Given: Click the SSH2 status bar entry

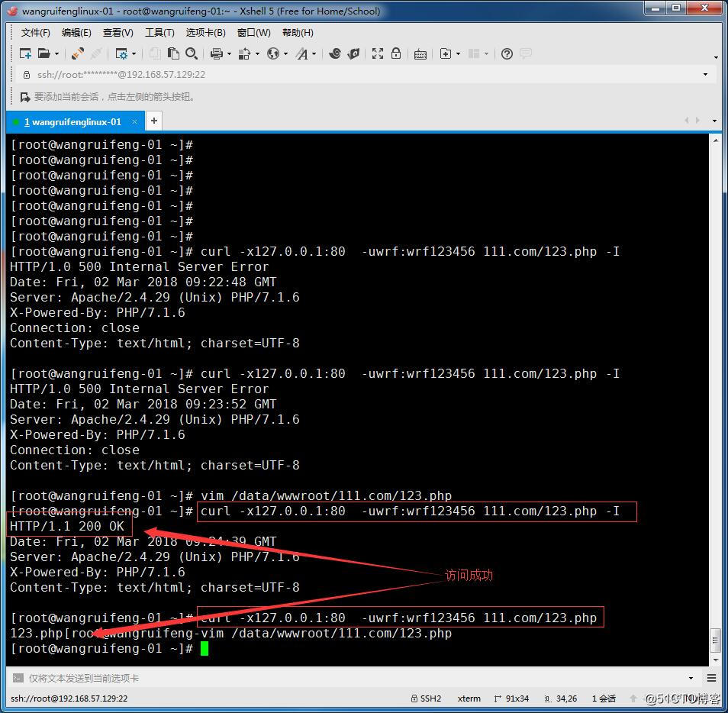Looking at the screenshot, I should (x=427, y=698).
